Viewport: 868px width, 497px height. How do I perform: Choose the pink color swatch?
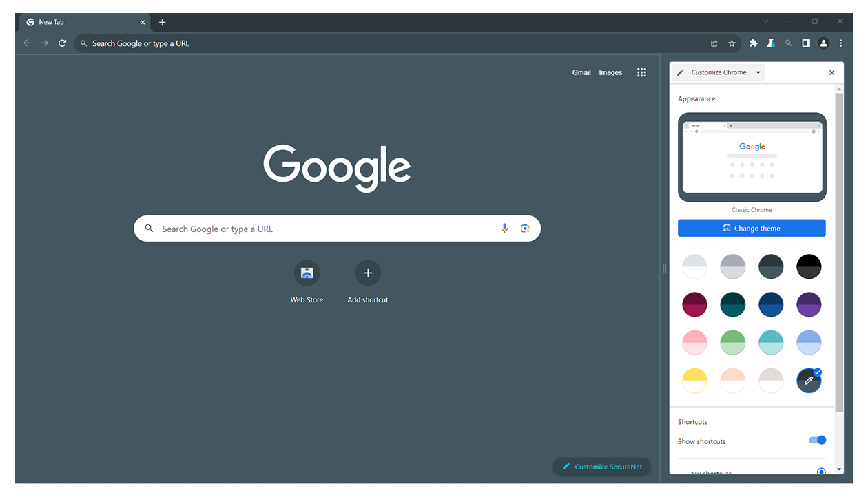[x=694, y=343]
